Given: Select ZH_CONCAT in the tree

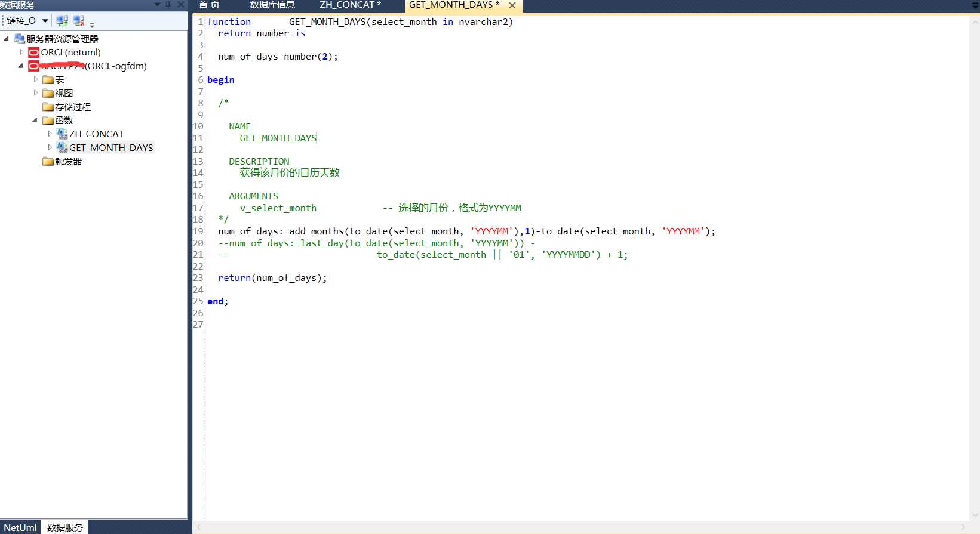Looking at the screenshot, I should tap(96, 134).
